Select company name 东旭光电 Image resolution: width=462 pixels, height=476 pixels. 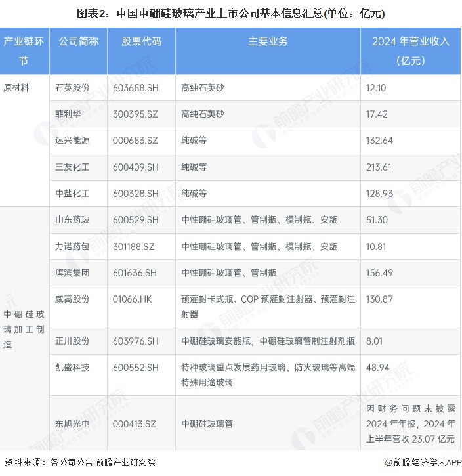coord(72,423)
